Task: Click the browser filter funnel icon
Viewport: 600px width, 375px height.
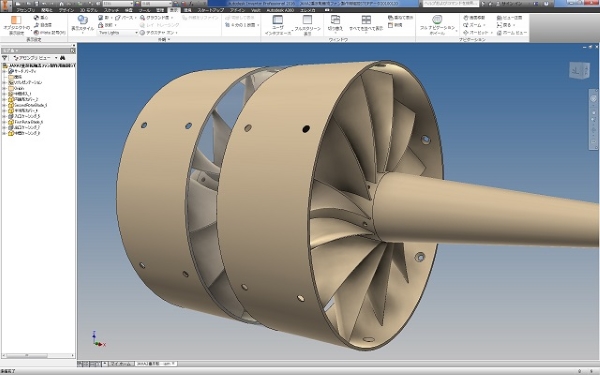Action: (x=5, y=58)
